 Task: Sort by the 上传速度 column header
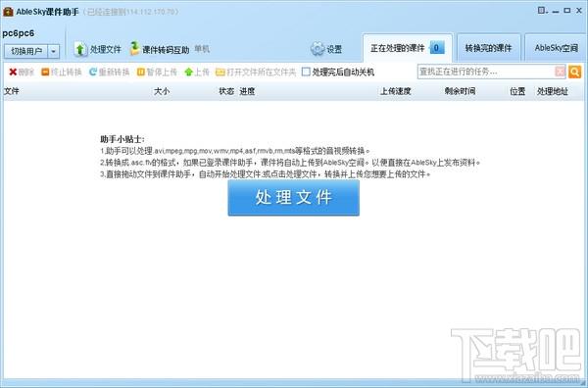[396, 91]
